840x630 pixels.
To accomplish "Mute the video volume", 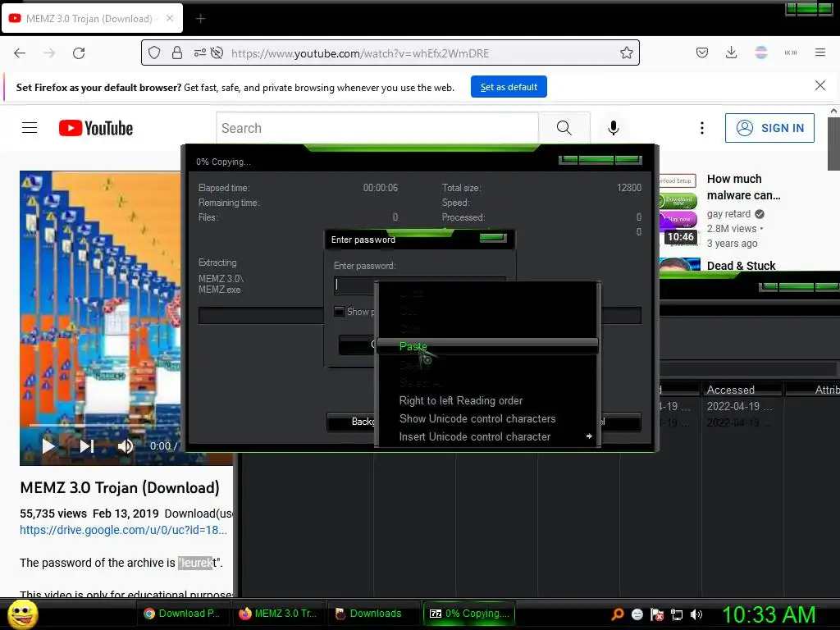I will click(x=125, y=445).
